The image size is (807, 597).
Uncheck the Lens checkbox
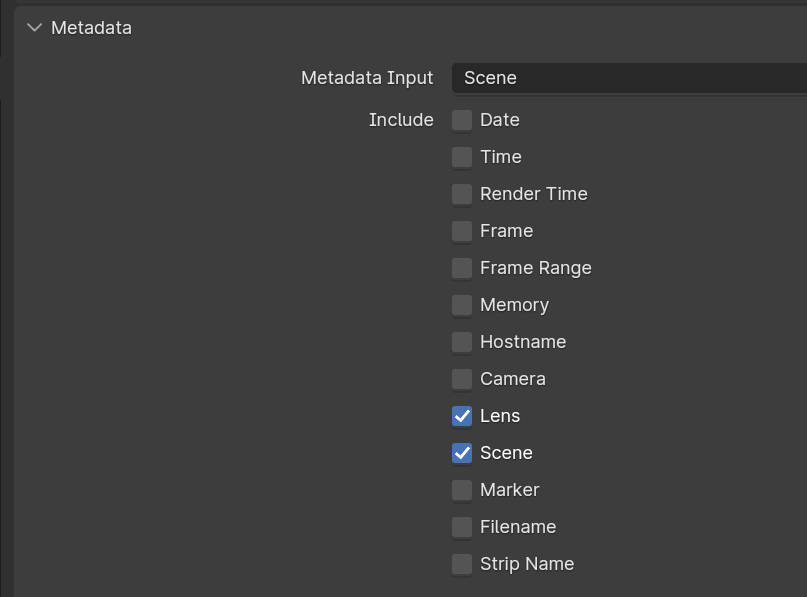coord(462,416)
